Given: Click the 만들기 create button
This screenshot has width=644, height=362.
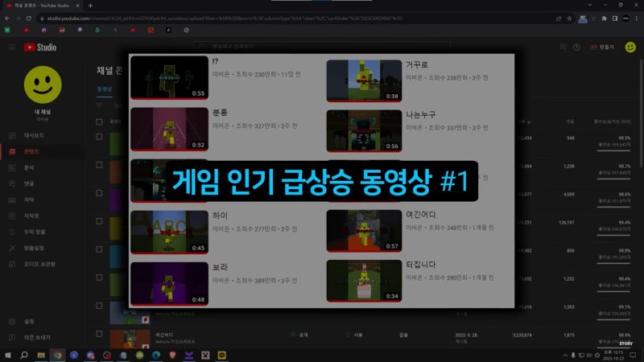Looking at the screenshot, I should coord(601,47).
